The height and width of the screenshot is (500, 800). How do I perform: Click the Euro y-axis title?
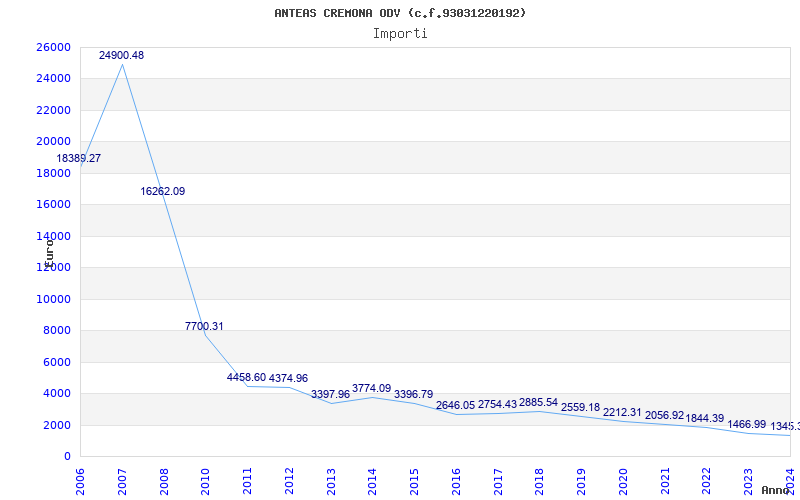(x=49, y=254)
